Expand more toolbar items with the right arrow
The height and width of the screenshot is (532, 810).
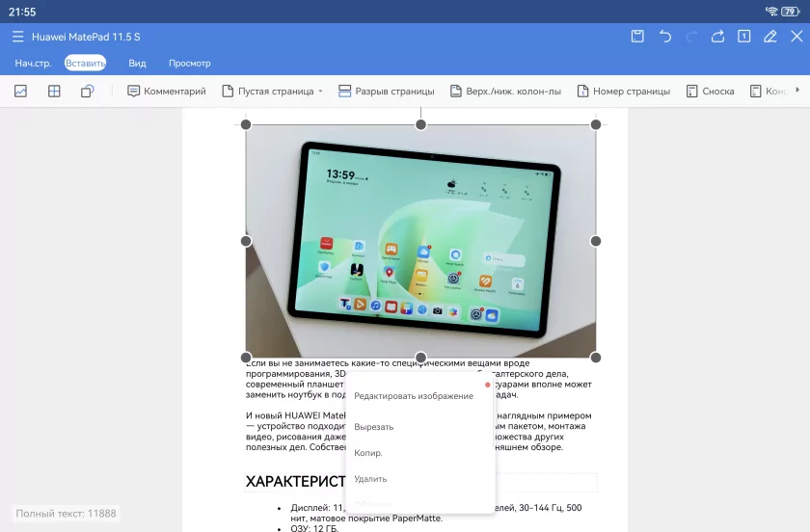point(797,90)
